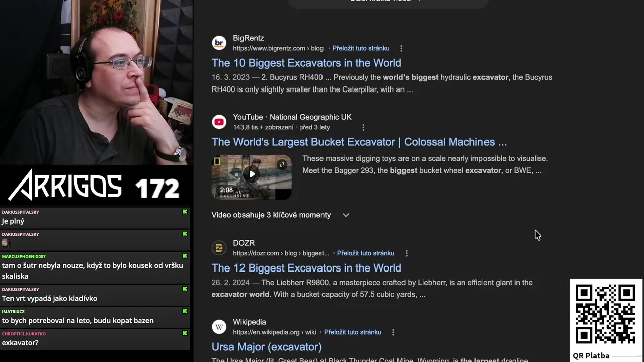Translate the BigRentz page via 'Přeložit tuto stránku'

pyautogui.click(x=361, y=49)
